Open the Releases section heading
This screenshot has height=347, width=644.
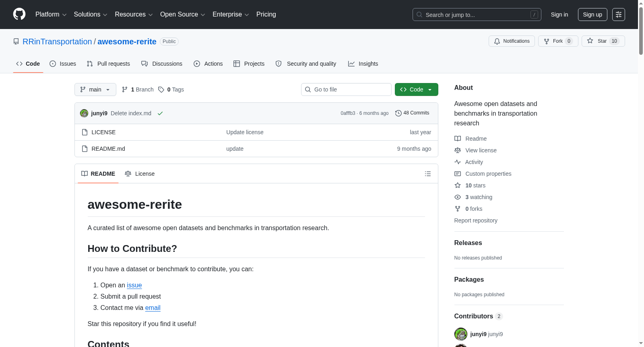pos(468,243)
